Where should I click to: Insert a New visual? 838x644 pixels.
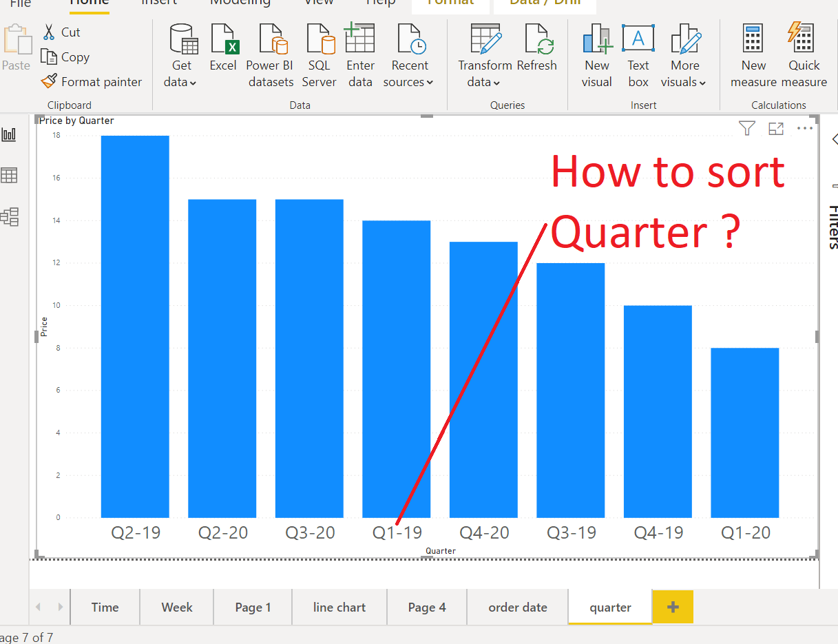pyautogui.click(x=597, y=56)
